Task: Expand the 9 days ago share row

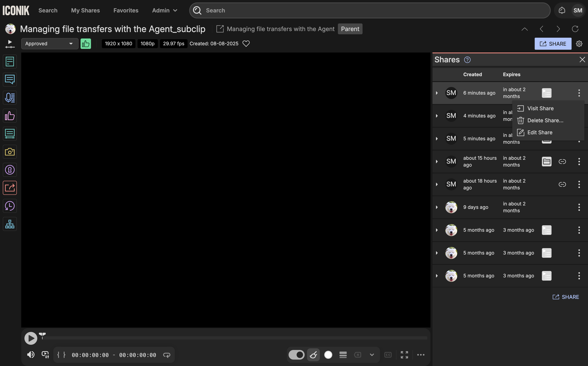Action: (x=436, y=207)
